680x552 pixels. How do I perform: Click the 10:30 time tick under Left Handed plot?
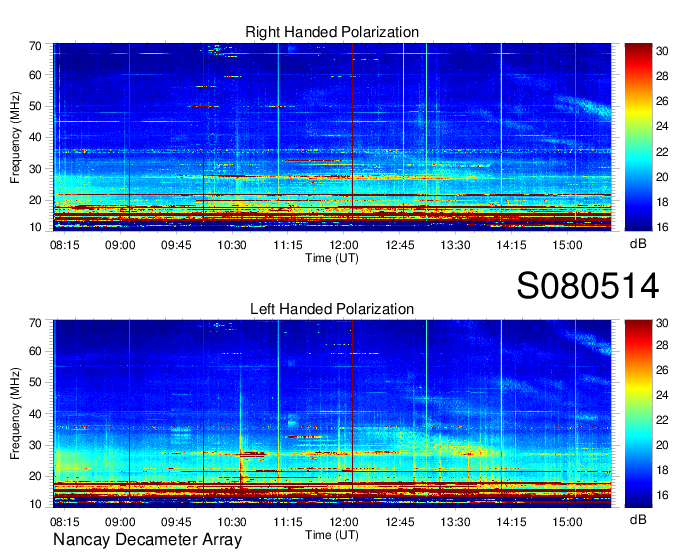[232, 522]
